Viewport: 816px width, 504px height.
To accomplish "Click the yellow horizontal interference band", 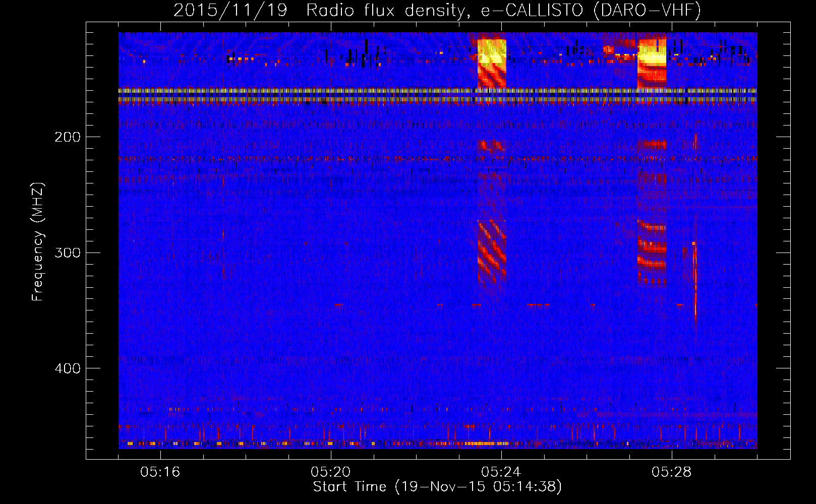I will (x=438, y=95).
